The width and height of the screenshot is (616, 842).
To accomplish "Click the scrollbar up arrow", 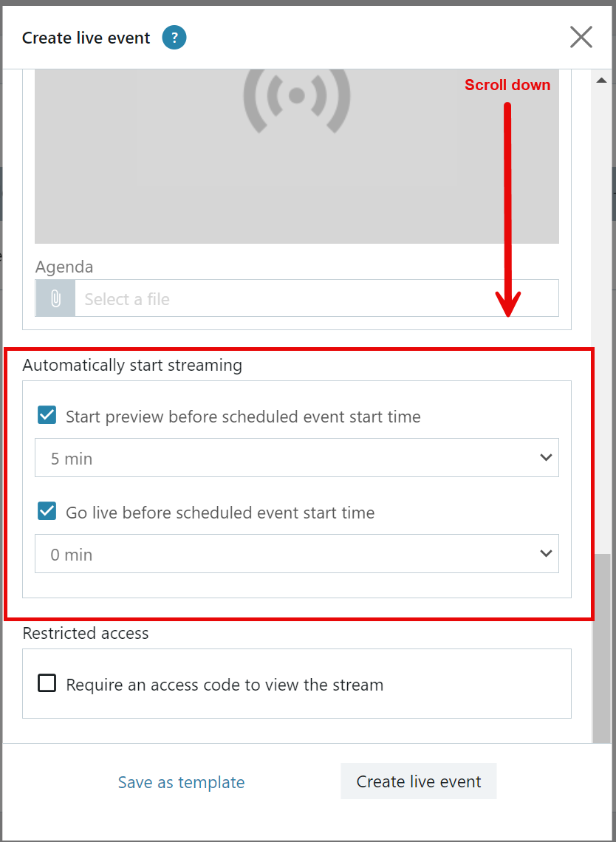I will click(601, 81).
